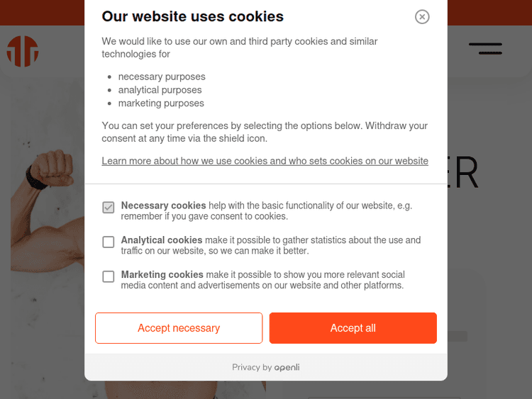Click the openli brand logo

287,367
